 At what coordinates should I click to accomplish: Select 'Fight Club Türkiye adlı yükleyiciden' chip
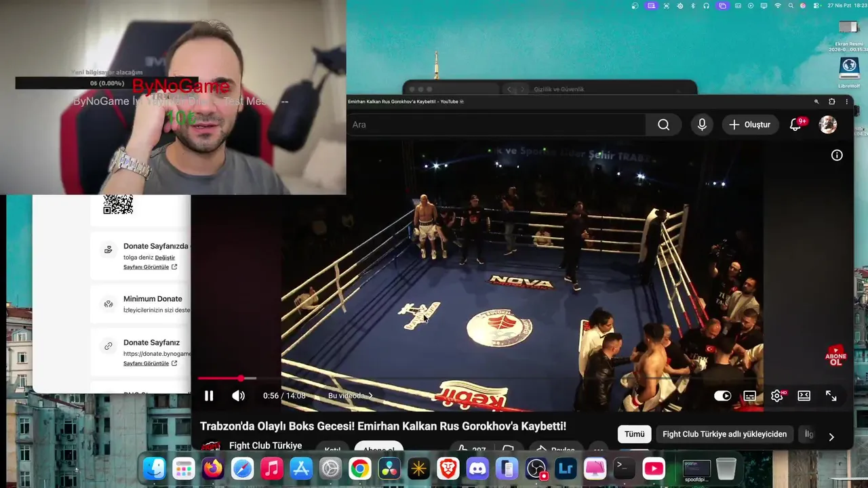[725, 434]
